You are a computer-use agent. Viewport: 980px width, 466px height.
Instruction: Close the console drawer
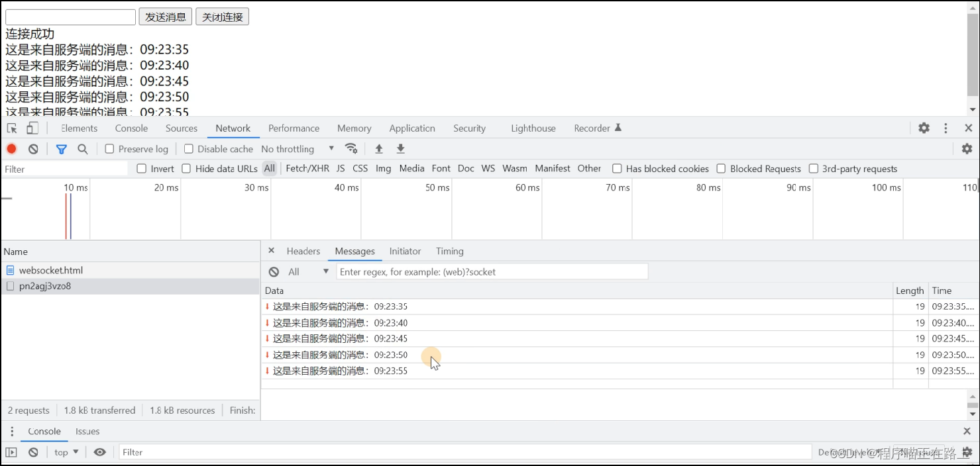967,432
